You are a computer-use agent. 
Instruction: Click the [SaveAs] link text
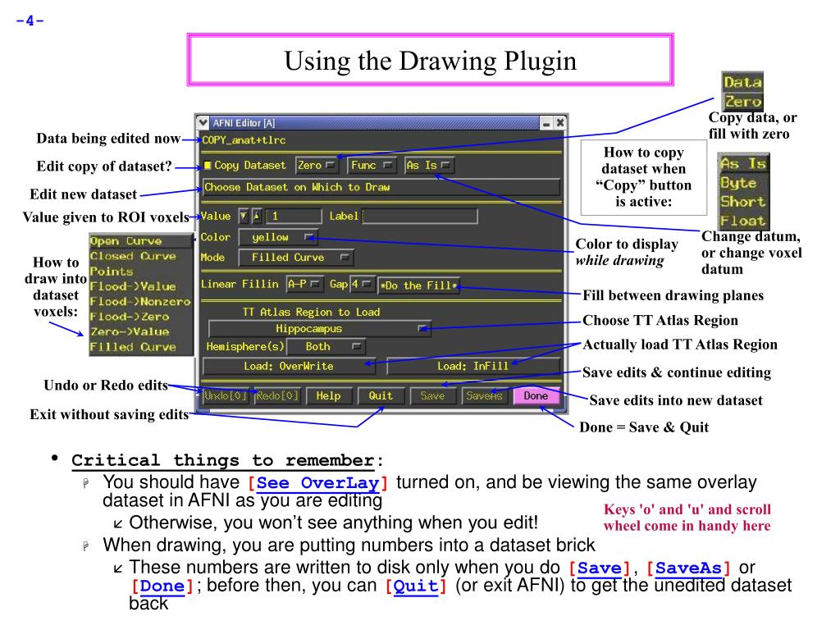(x=688, y=568)
